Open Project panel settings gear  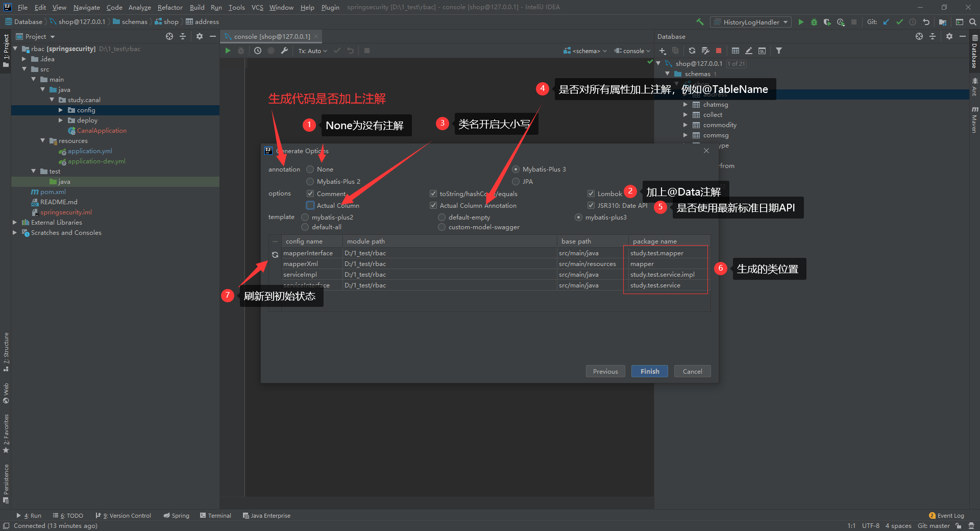pyautogui.click(x=200, y=36)
